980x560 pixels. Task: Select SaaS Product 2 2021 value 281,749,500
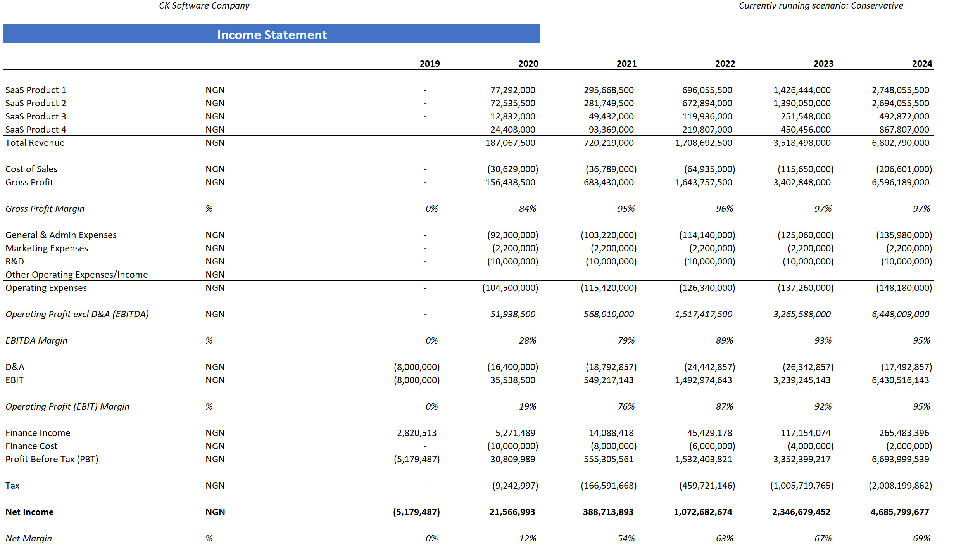tap(609, 103)
